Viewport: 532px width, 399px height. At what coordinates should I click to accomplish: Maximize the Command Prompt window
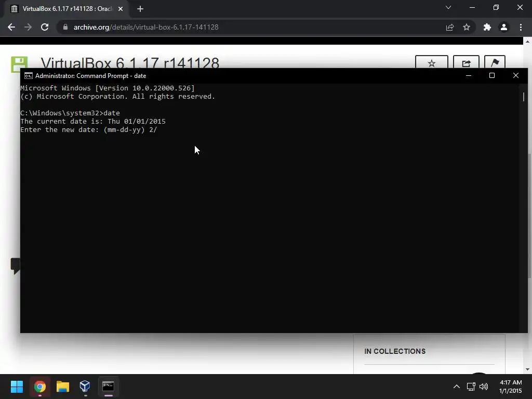tap(492, 76)
